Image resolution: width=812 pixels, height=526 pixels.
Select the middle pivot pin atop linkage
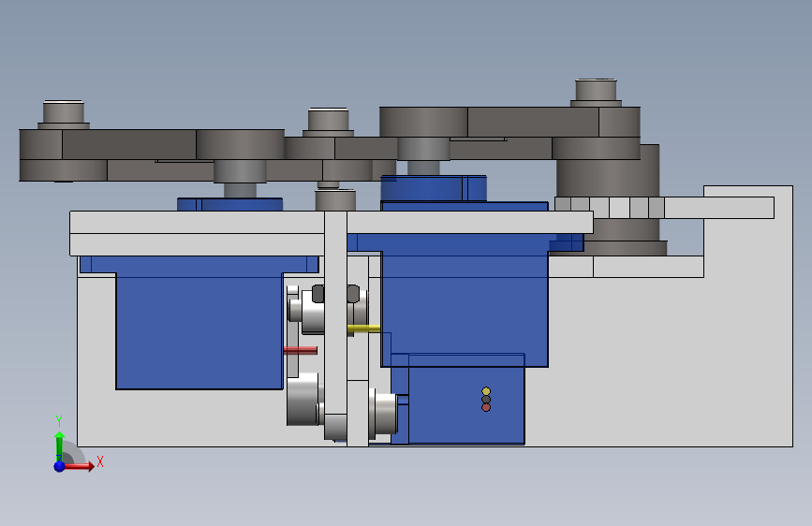[x=329, y=123]
